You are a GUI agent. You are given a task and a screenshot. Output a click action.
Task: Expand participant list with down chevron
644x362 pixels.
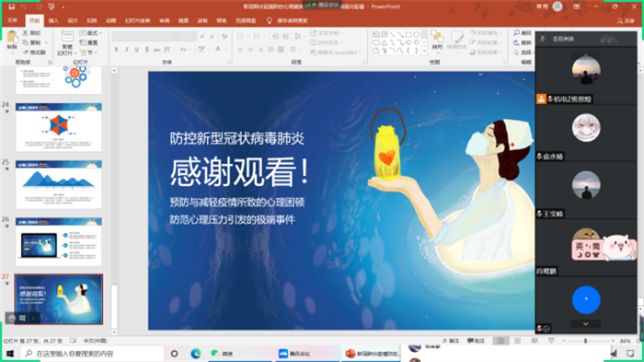(586, 323)
